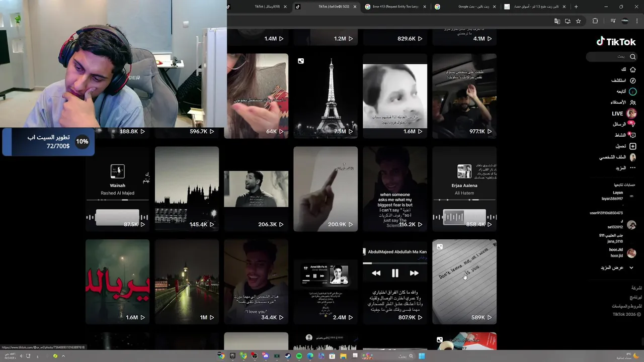The width and height of the screenshot is (644, 362).
Task: Open followed account jana_5118
Action: pyautogui.click(x=617, y=238)
